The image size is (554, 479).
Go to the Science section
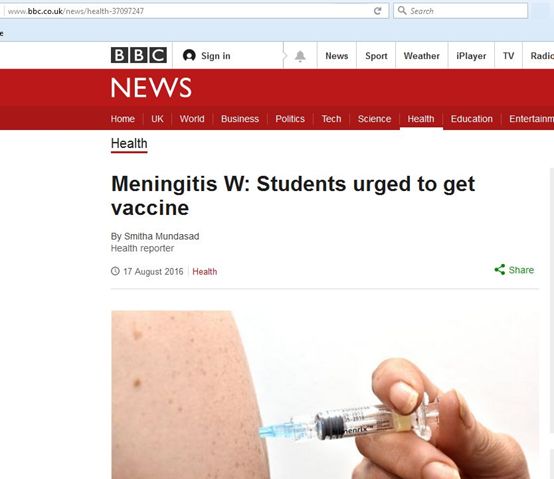(374, 119)
